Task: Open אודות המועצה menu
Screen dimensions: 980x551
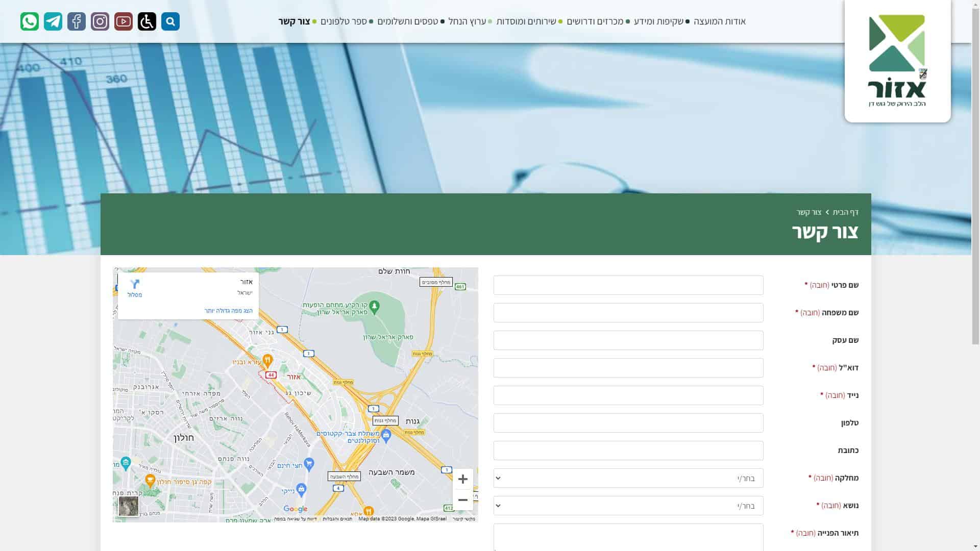Action: click(x=720, y=21)
